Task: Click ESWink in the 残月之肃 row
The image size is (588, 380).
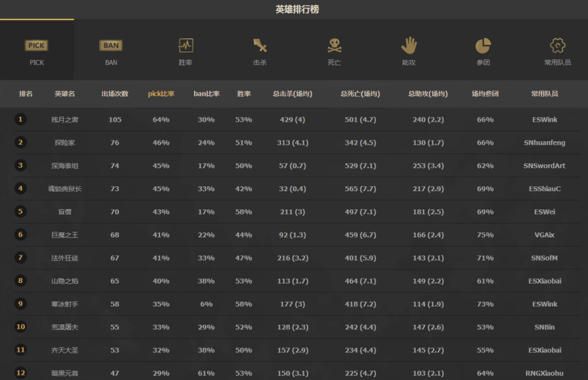Action: click(544, 119)
